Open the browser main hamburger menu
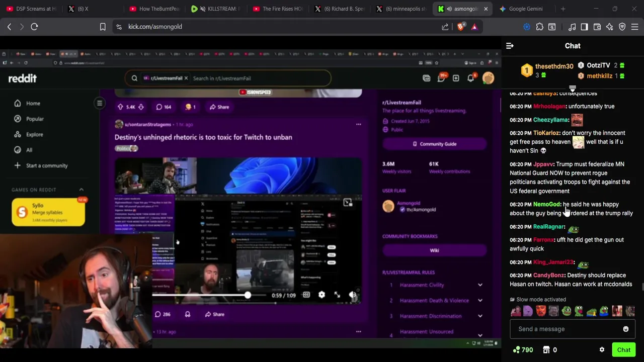Image resolution: width=644 pixels, height=362 pixels. (x=635, y=27)
